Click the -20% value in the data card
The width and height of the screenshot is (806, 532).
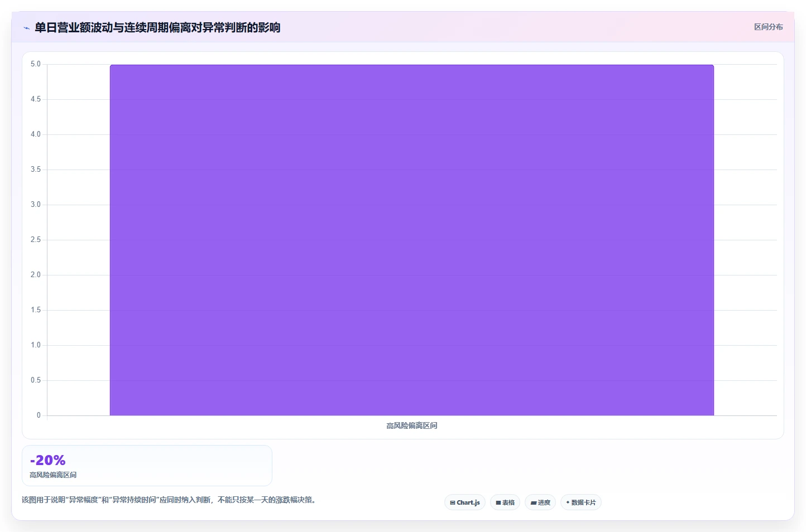tap(48, 460)
